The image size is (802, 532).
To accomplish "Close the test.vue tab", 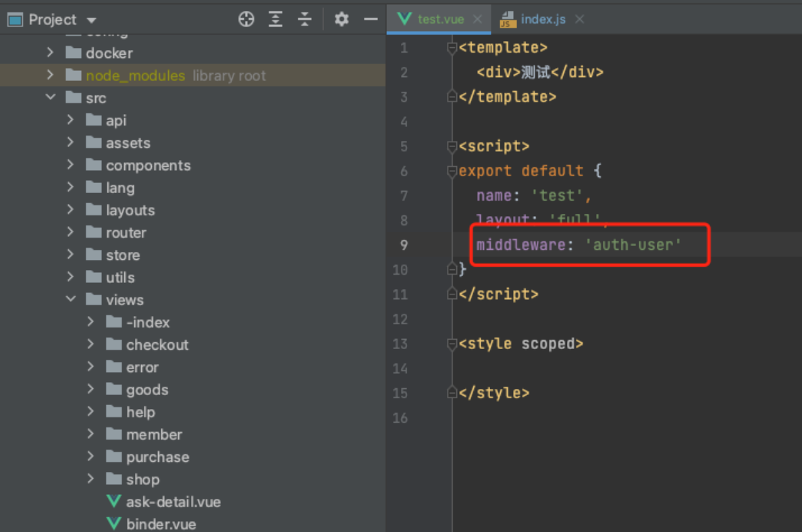I will (x=477, y=20).
